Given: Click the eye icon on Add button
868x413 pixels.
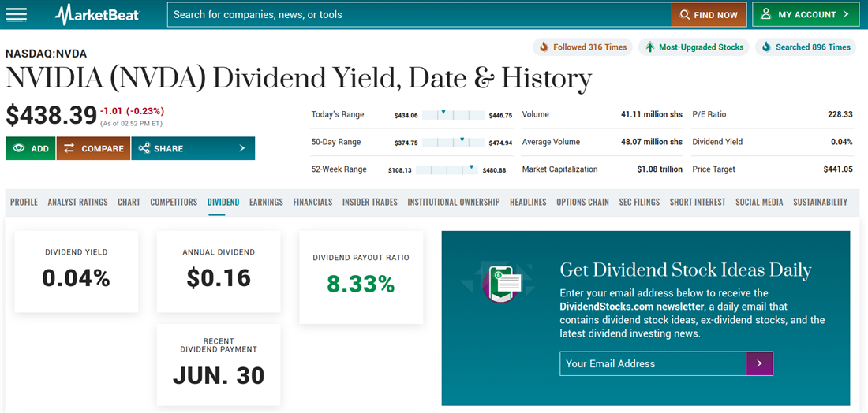Looking at the screenshot, I should [19, 148].
